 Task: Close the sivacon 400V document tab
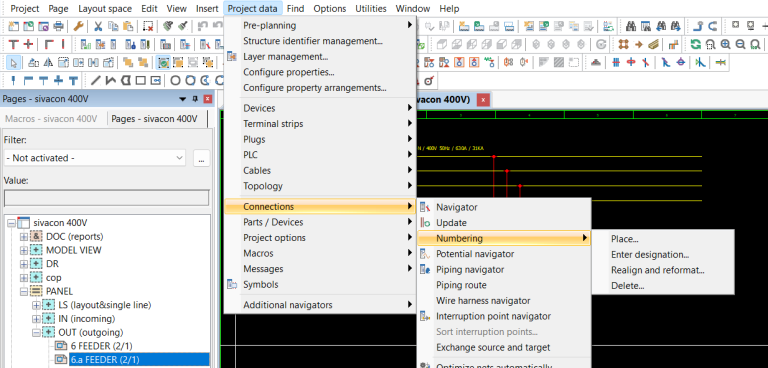[483, 100]
